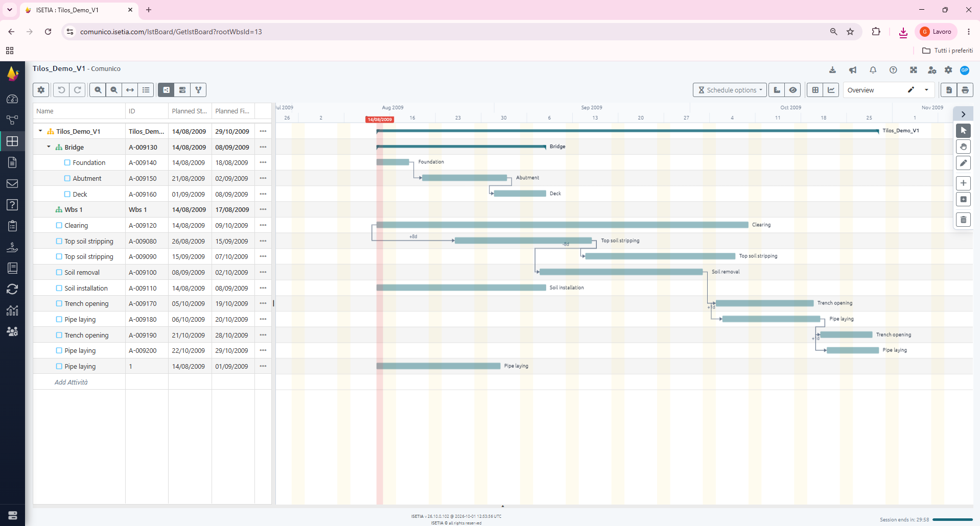Image resolution: width=980 pixels, height=526 pixels.
Task: Collapse the Bridge WBS node
Action: click(x=49, y=147)
